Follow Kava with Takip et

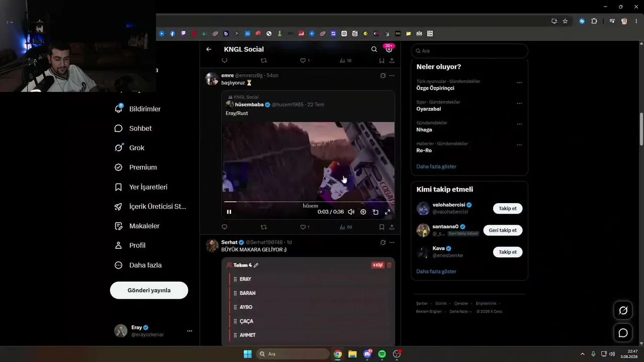(x=508, y=252)
